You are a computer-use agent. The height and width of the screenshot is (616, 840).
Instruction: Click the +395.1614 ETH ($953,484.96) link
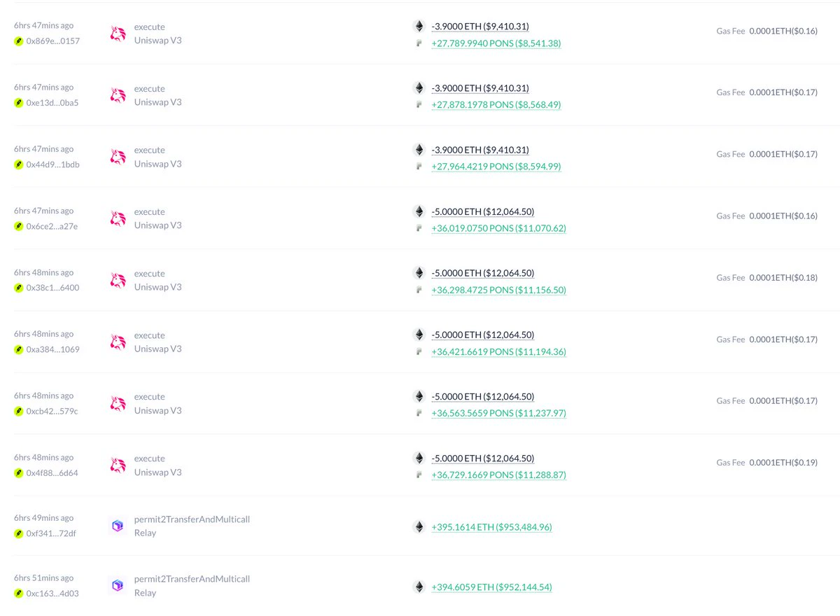[492, 527]
